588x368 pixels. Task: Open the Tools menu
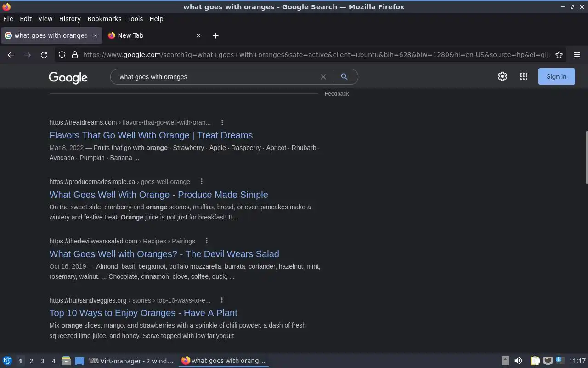136,19
